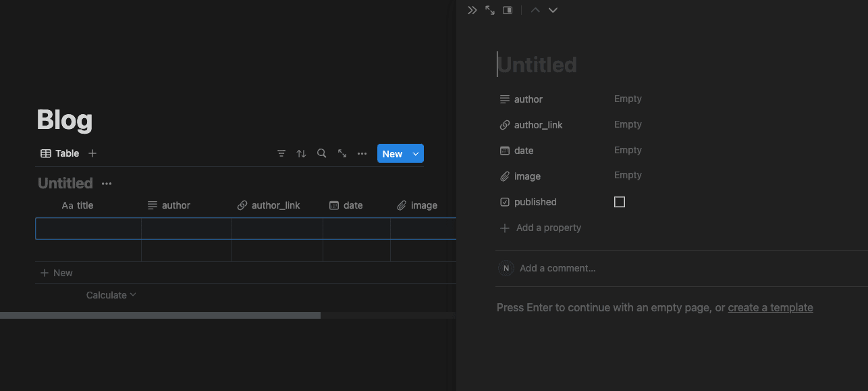Navigate to previous item with up chevron
868x391 pixels.
[535, 9]
